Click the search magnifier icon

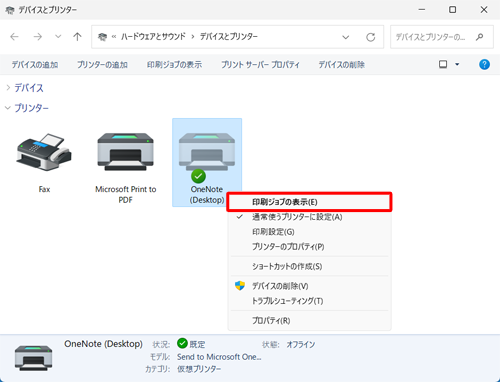[x=479, y=37]
